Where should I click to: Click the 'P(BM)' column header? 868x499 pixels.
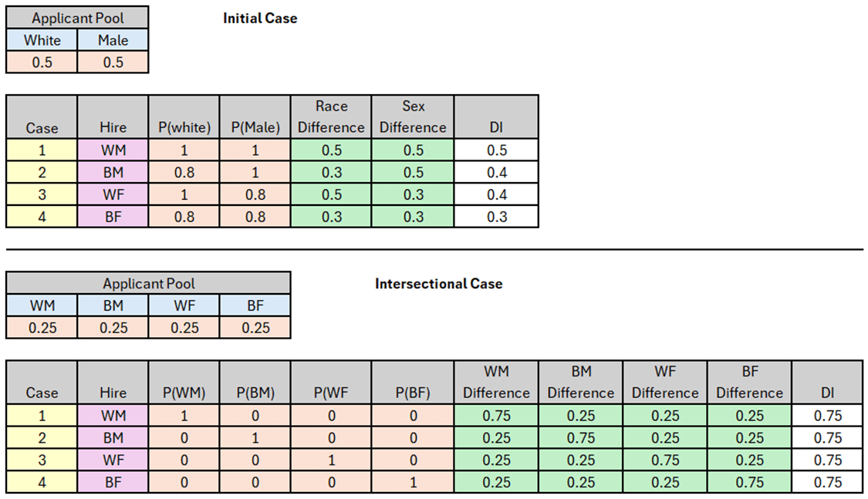(x=255, y=393)
